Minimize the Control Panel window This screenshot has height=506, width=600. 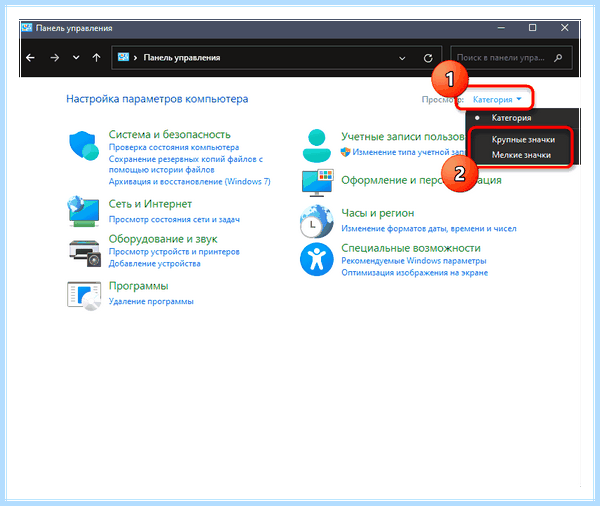501,28
